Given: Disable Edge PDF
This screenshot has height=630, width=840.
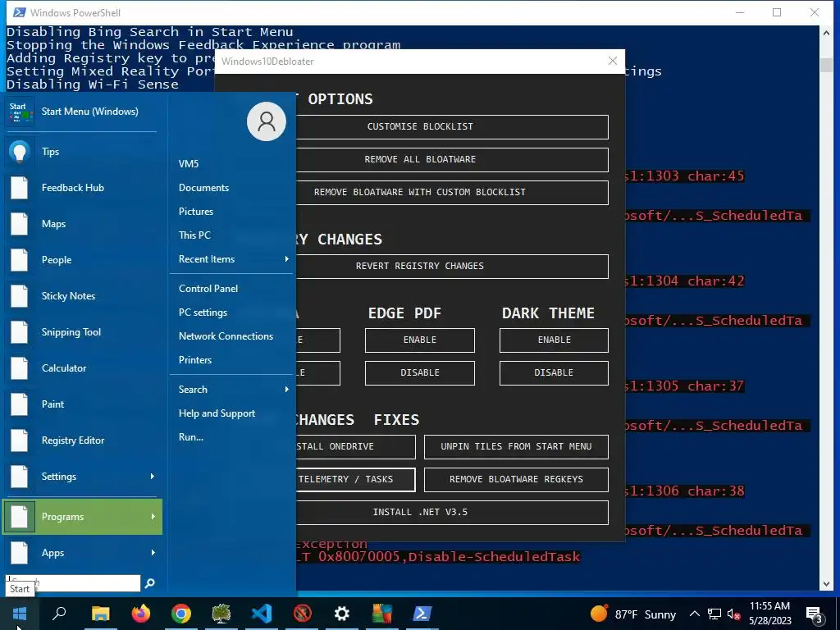Looking at the screenshot, I should pyautogui.click(x=420, y=373).
